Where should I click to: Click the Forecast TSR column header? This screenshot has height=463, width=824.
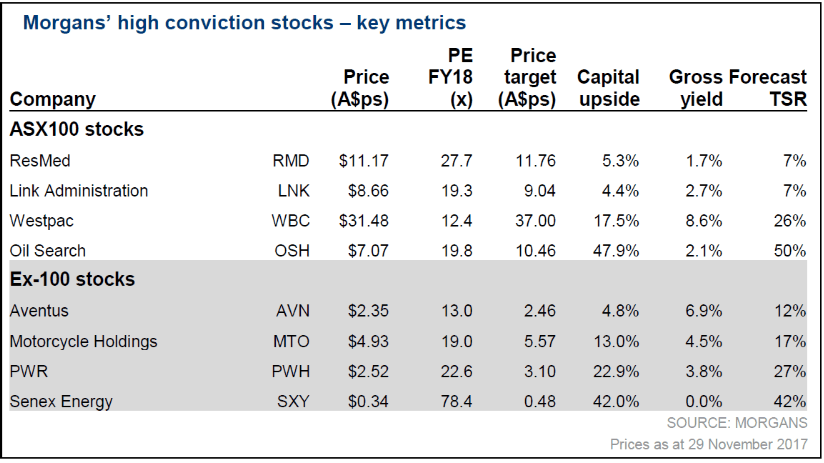click(768, 88)
